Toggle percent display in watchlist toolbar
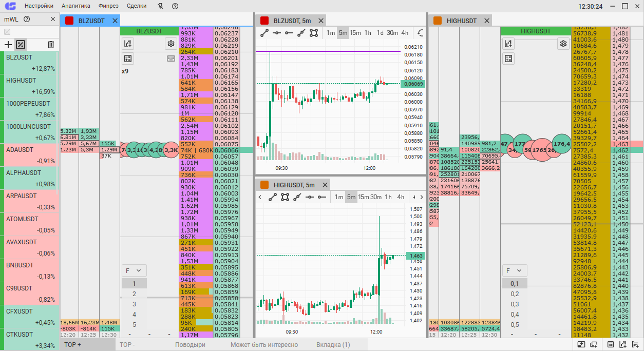 coord(21,45)
